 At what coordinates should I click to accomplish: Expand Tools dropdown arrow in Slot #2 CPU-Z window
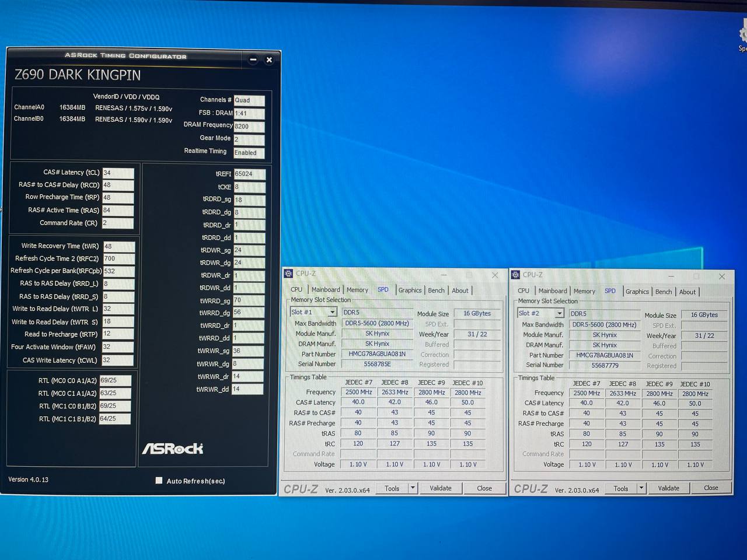pyautogui.click(x=641, y=488)
